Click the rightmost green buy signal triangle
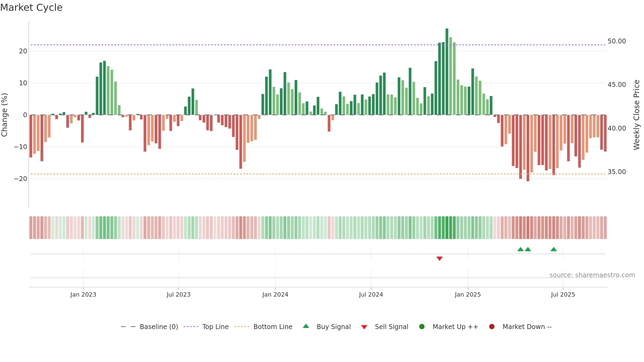Image resolution: width=644 pixels, height=362 pixels. (554, 249)
